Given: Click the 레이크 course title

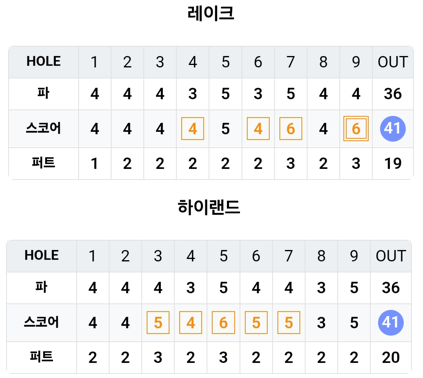Looking at the screenshot, I should [211, 13].
